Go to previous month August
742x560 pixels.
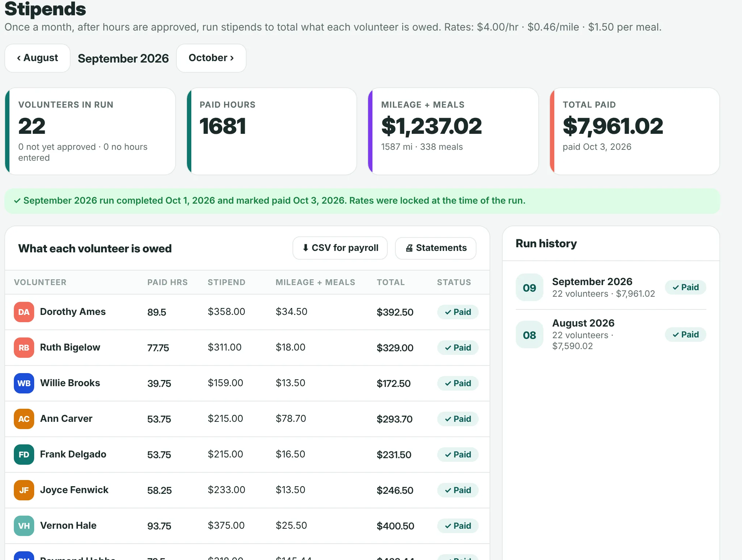tap(37, 58)
